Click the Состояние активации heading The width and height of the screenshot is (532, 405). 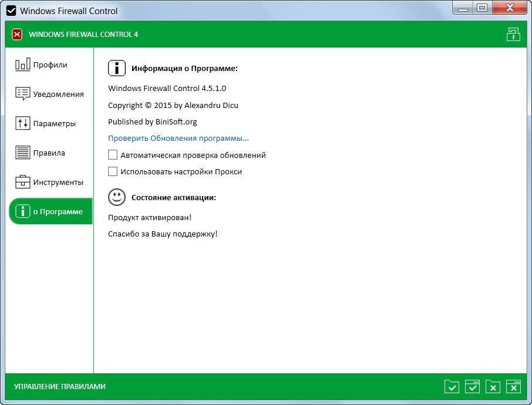tap(174, 197)
